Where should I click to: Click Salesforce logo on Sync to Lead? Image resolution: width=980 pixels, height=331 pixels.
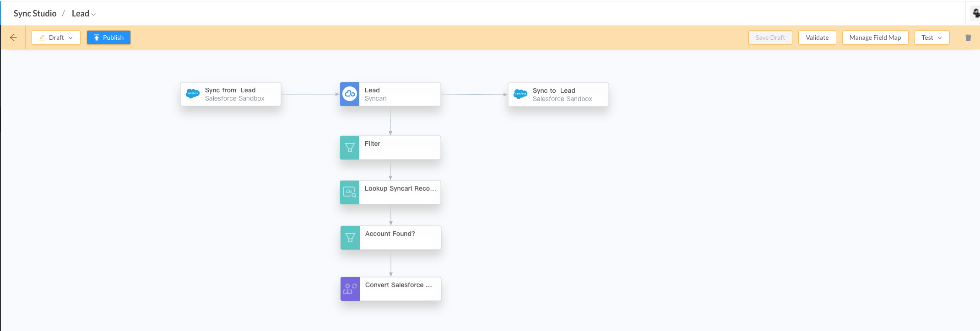pos(520,94)
